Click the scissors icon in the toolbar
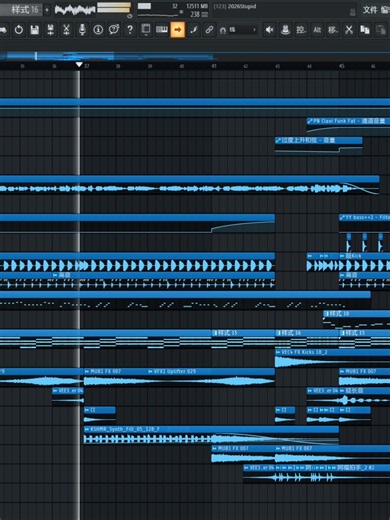Screen dimensions: 390x520 (x=66, y=30)
